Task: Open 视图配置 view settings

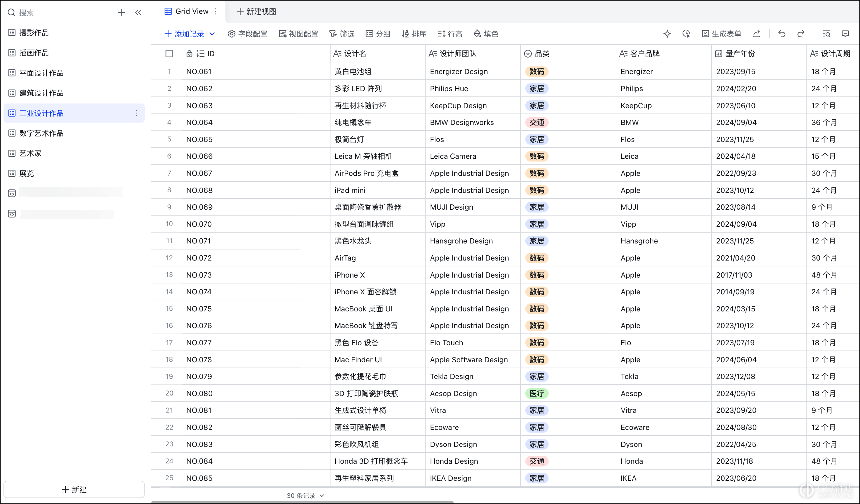Action: coord(299,34)
